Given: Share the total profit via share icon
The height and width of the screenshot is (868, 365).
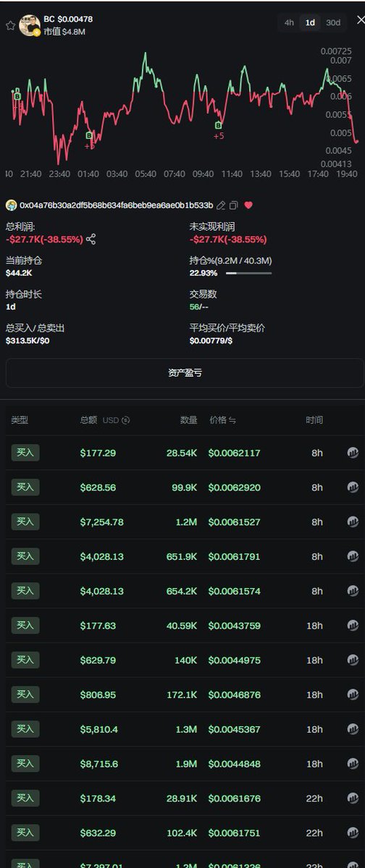Looking at the screenshot, I should [91, 239].
